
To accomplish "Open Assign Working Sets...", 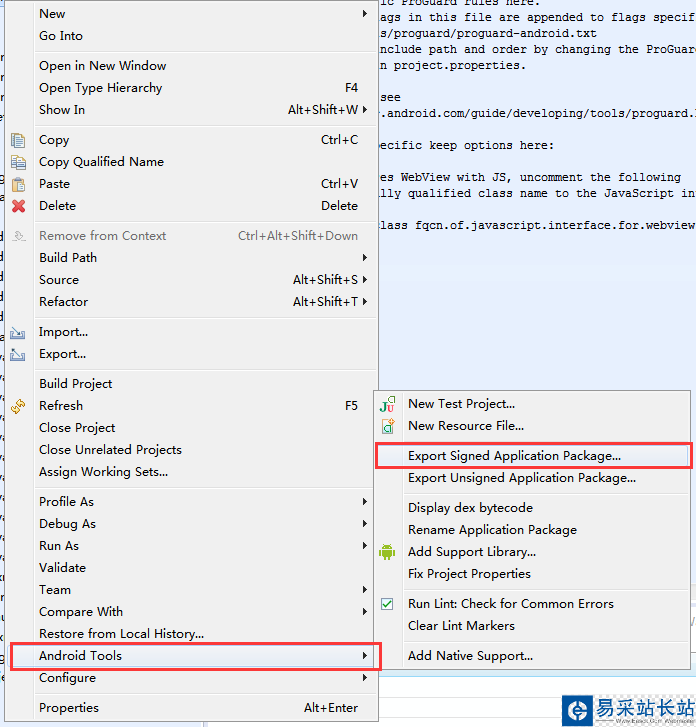I will [x=191, y=472].
